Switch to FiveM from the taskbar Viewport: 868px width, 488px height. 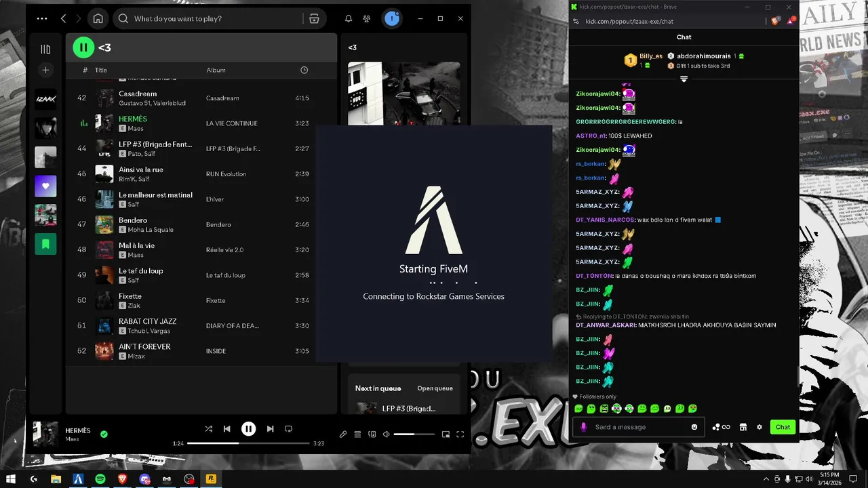point(78,479)
